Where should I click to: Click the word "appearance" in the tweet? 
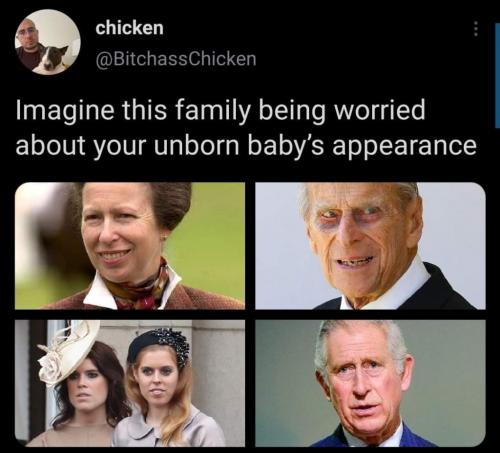coord(404,147)
